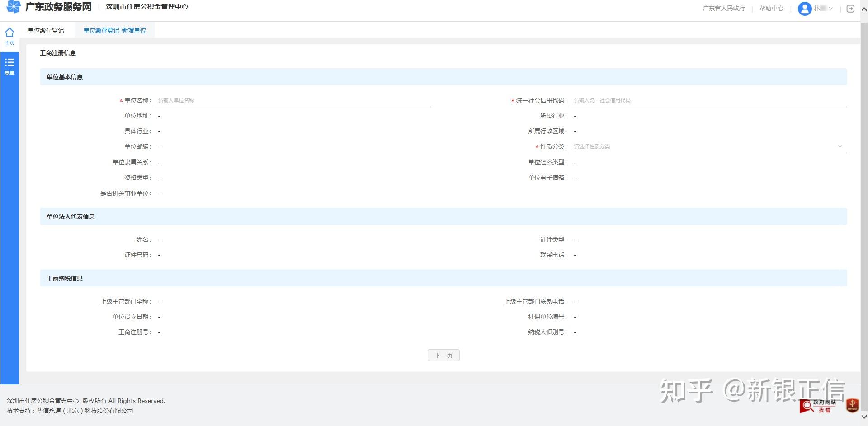The image size is (868, 426).
Task: Click the 工商注册信息 heading
Action: click(x=58, y=53)
